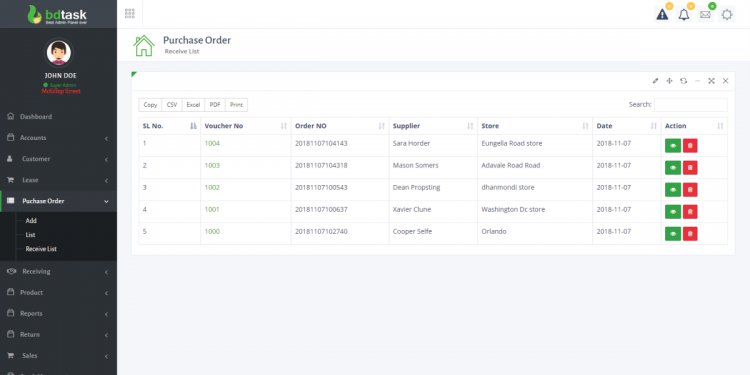Image resolution: width=750 pixels, height=375 pixels.
Task: Expand the Sales sidebar menu
Action: tap(58, 356)
